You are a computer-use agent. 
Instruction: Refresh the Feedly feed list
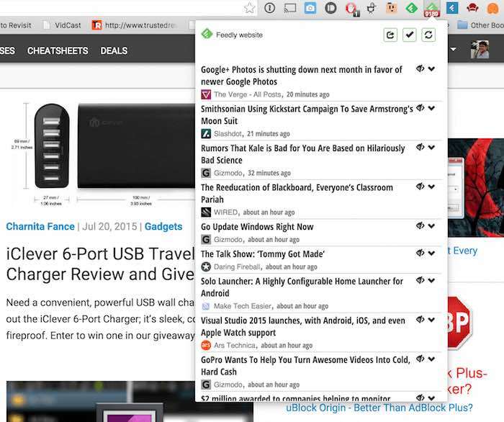pos(428,35)
